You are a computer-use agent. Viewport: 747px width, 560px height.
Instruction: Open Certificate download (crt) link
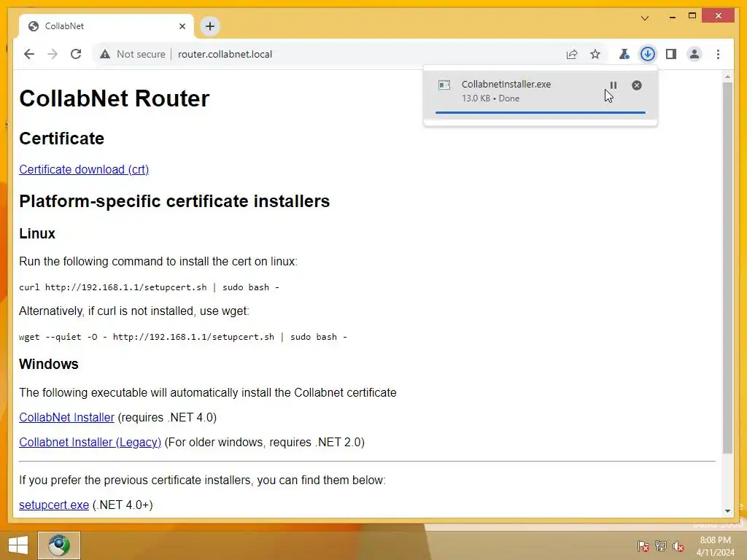(84, 169)
